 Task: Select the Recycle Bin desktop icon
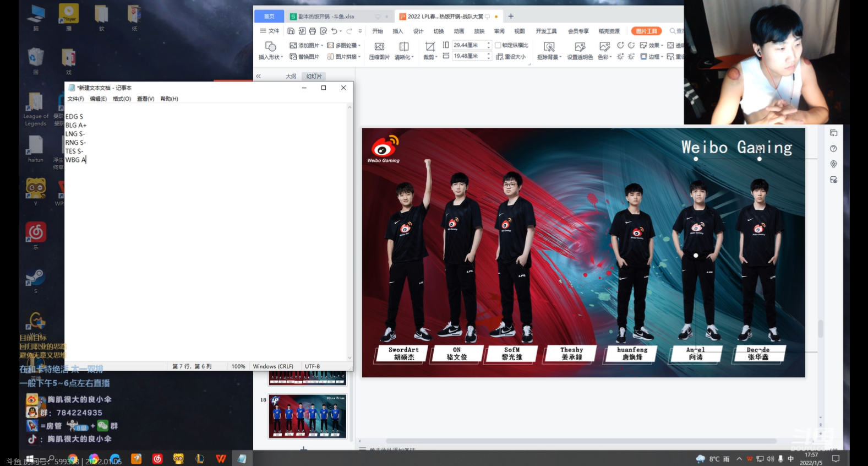pyautogui.click(x=35, y=61)
